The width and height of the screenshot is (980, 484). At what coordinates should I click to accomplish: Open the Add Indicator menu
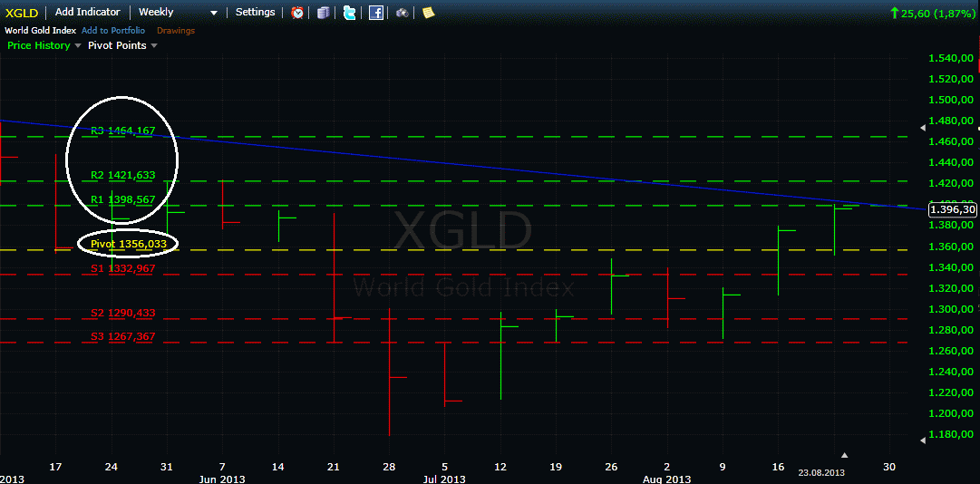click(87, 13)
